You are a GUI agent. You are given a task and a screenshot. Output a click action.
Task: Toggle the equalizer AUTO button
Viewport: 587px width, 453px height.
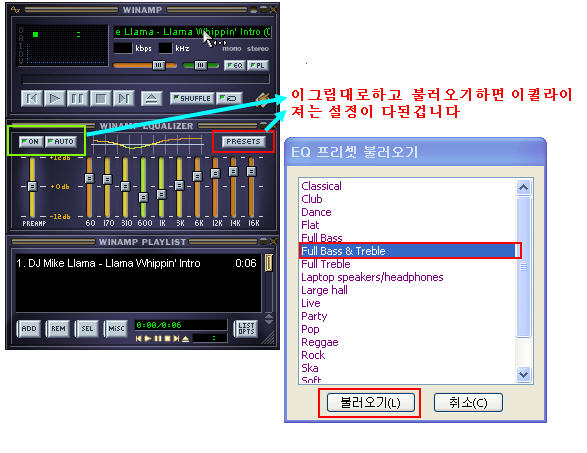click(x=61, y=142)
